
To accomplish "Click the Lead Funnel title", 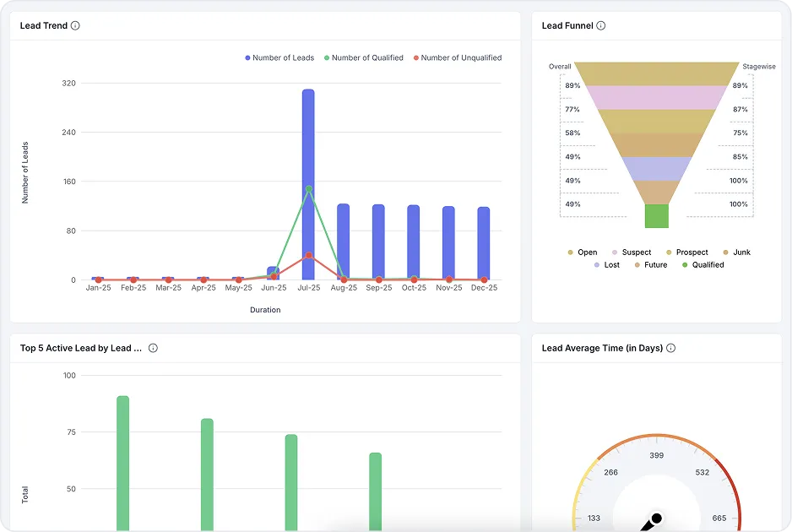I will (x=567, y=25).
